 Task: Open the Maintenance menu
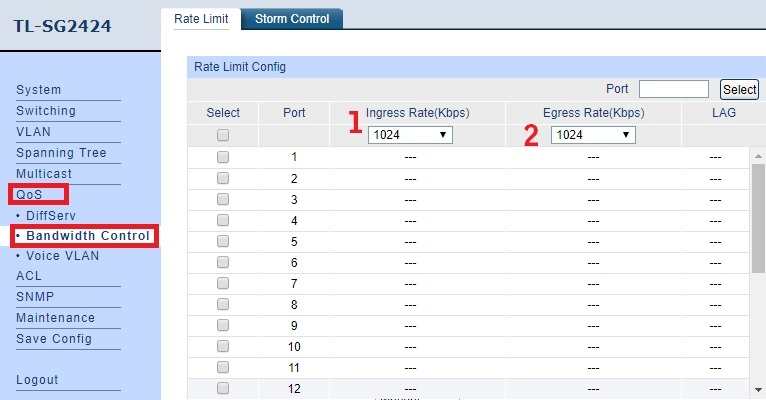tap(56, 318)
